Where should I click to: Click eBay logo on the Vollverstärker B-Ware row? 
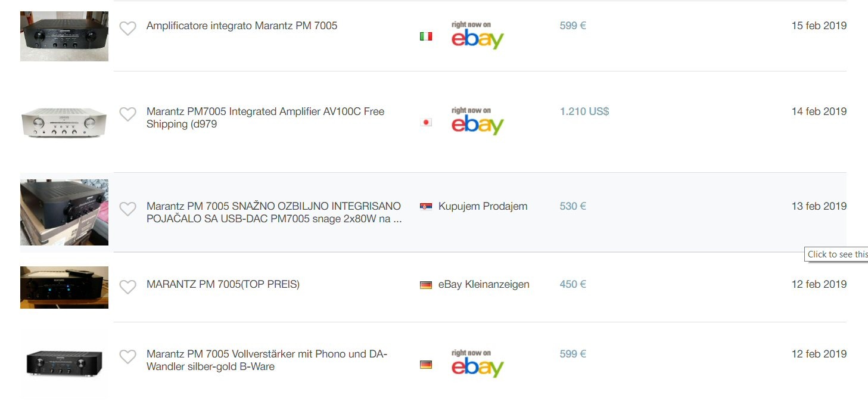[x=477, y=364]
